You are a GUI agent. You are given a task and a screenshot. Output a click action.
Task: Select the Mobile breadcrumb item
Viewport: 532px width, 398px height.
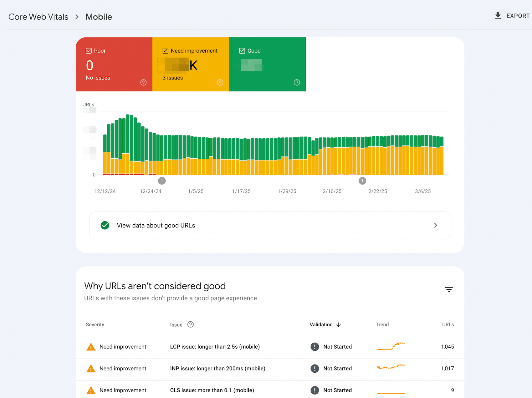tap(98, 17)
